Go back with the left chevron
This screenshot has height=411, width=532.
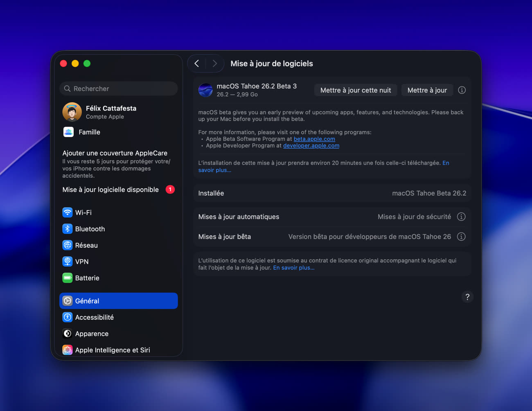197,63
